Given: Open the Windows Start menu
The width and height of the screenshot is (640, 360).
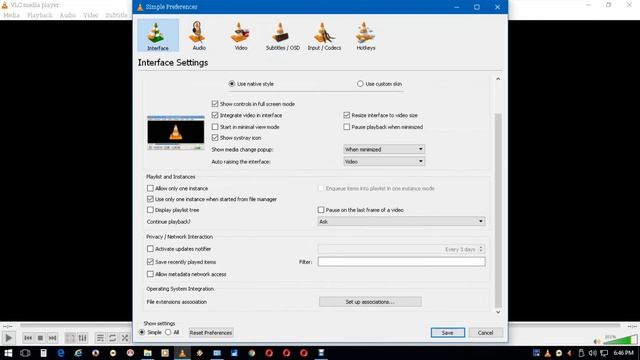Looking at the screenshot, I should click(x=8, y=353).
